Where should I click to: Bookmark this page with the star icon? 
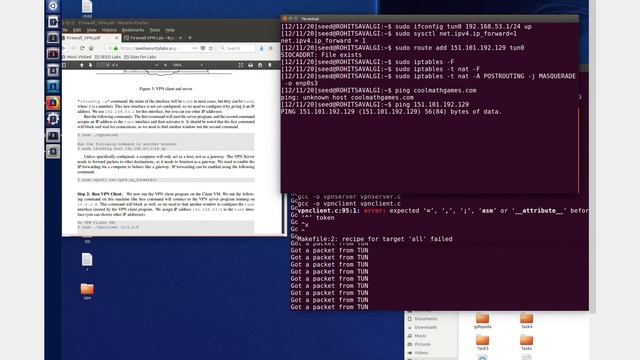(x=211, y=48)
